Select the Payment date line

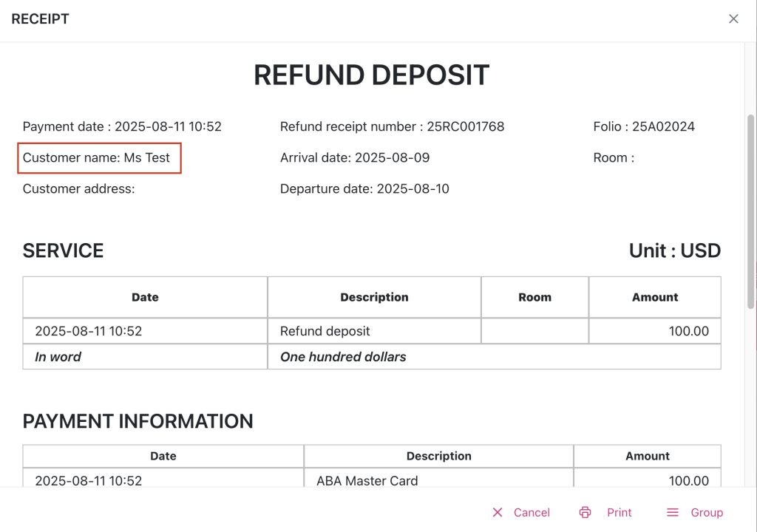coord(122,127)
